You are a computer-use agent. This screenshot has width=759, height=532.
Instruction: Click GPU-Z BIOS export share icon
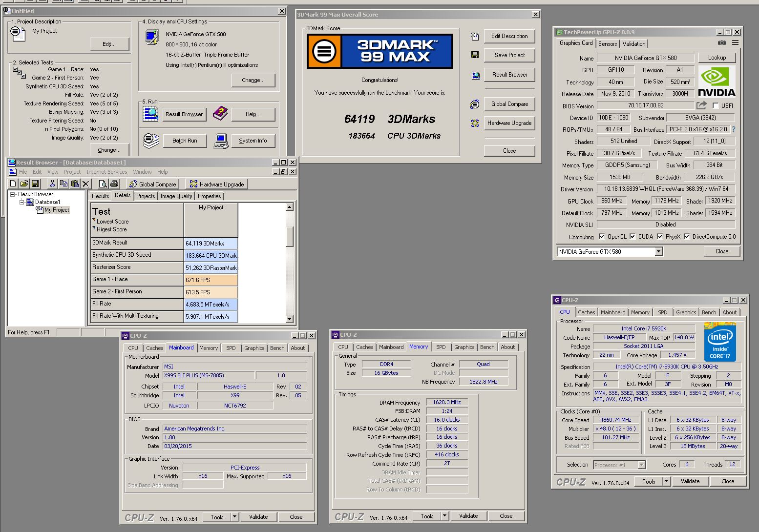tap(702, 105)
